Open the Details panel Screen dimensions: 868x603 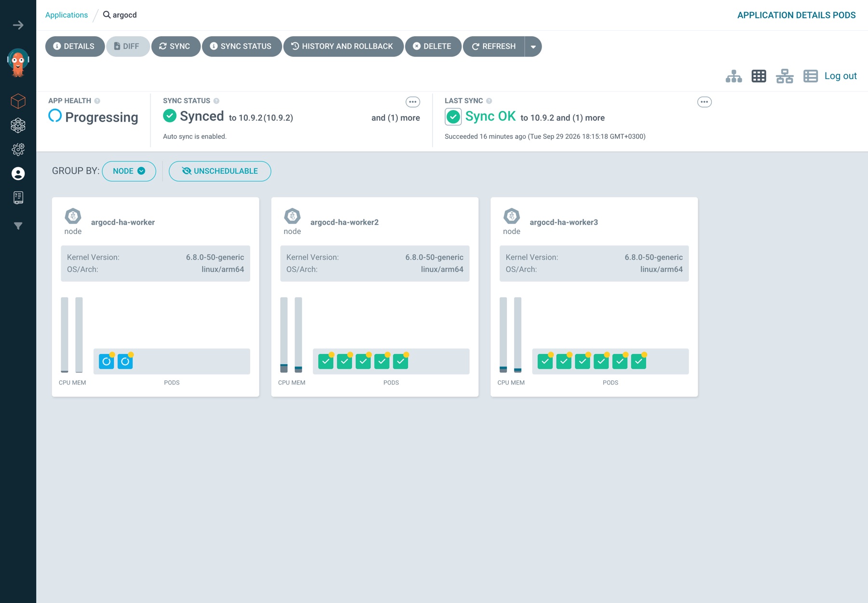[x=75, y=47]
